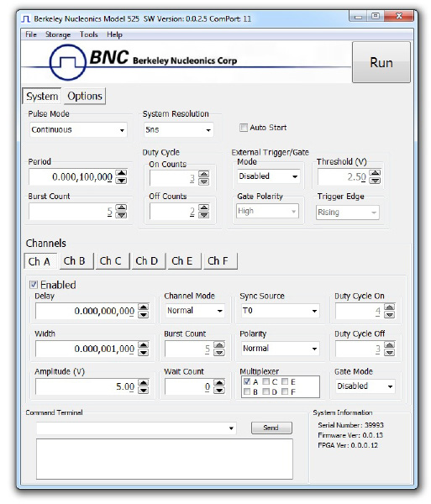Open the Tools menu
431x504 pixels.
click(89, 34)
